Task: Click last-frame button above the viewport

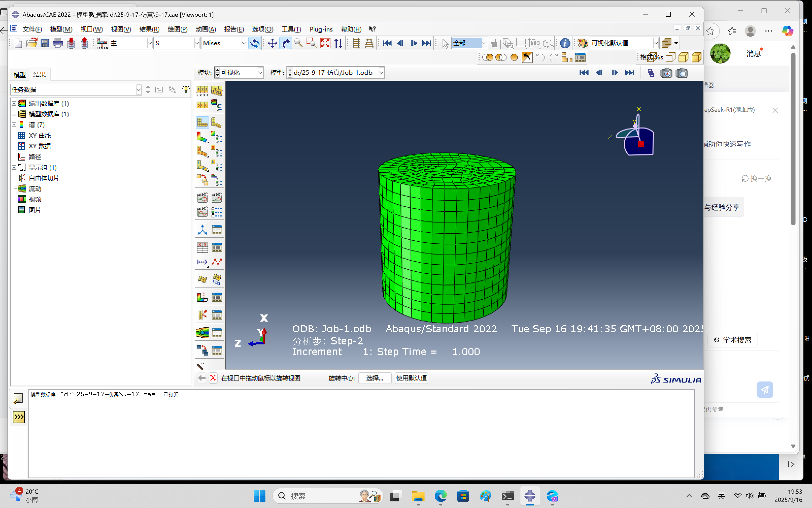Action: 630,73
